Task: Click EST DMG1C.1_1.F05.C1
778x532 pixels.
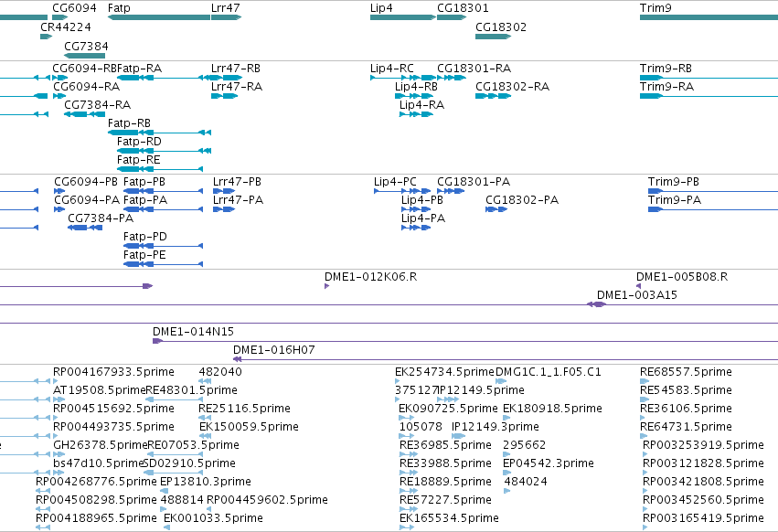Action: (549, 372)
